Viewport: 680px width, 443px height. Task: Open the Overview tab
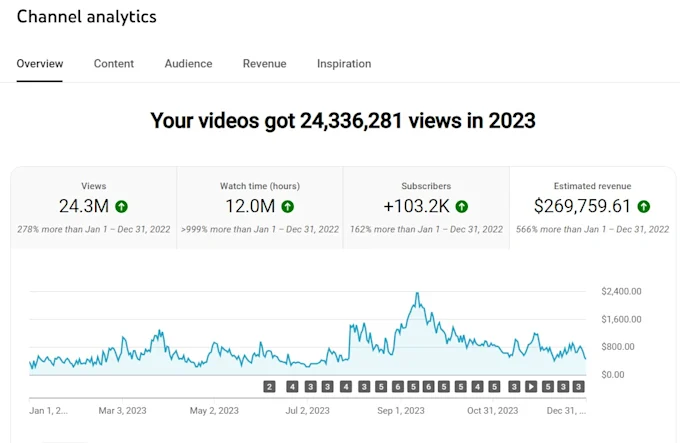click(x=40, y=64)
